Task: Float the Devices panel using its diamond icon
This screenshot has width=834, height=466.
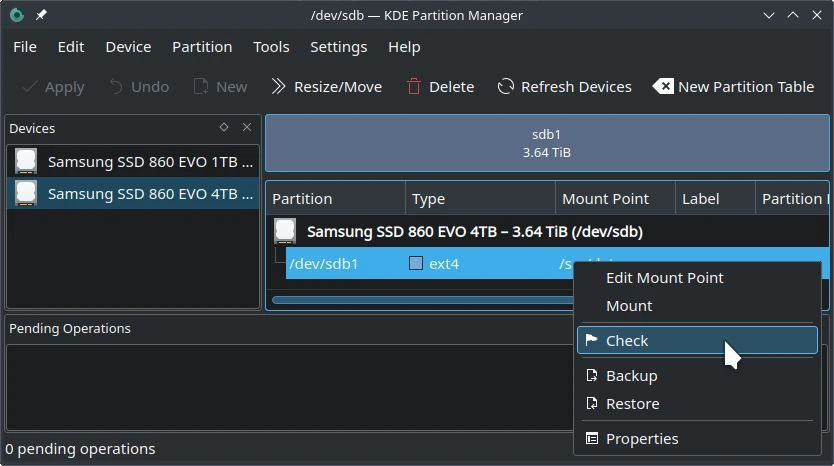Action: pyautogui.click(x=224, y=128)
